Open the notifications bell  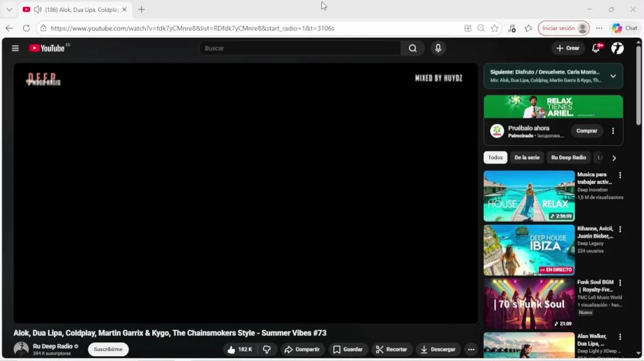click(x=596, y=48)
